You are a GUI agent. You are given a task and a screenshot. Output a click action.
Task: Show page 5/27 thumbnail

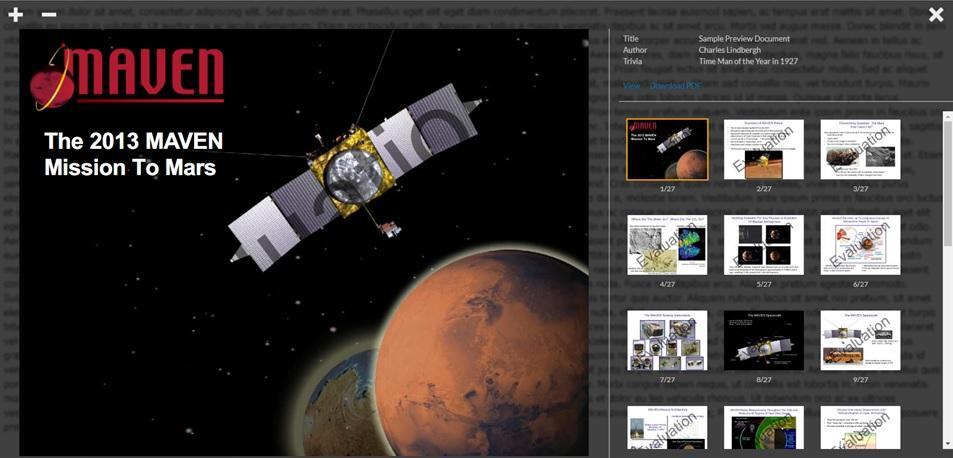(x=763, y=245)
